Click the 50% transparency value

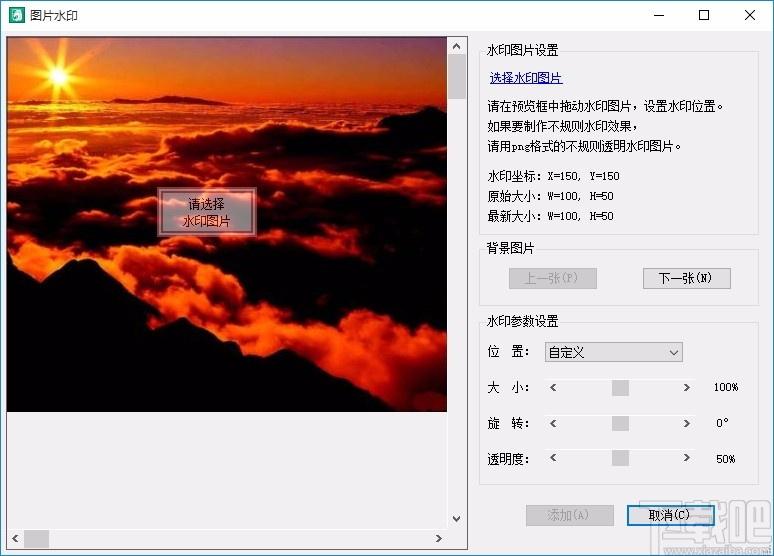[726, 459]
